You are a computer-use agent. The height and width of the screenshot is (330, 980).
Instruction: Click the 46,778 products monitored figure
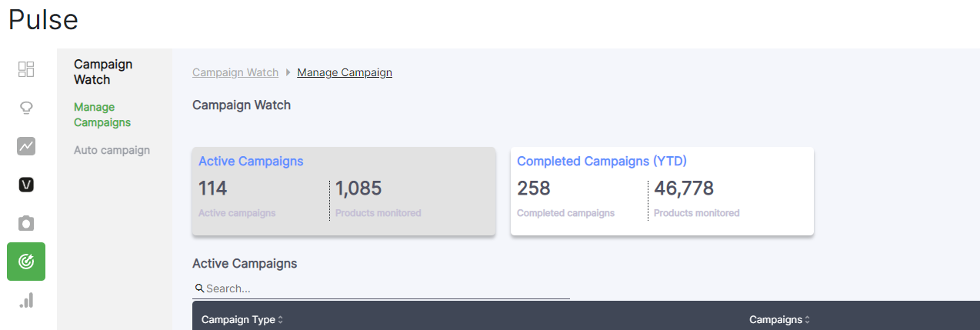[x=684, y=188]
